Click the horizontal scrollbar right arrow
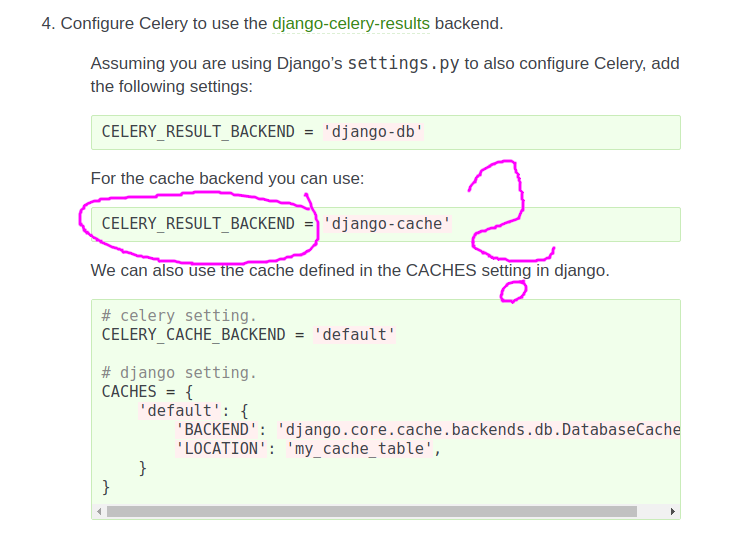 pos(673,511)
